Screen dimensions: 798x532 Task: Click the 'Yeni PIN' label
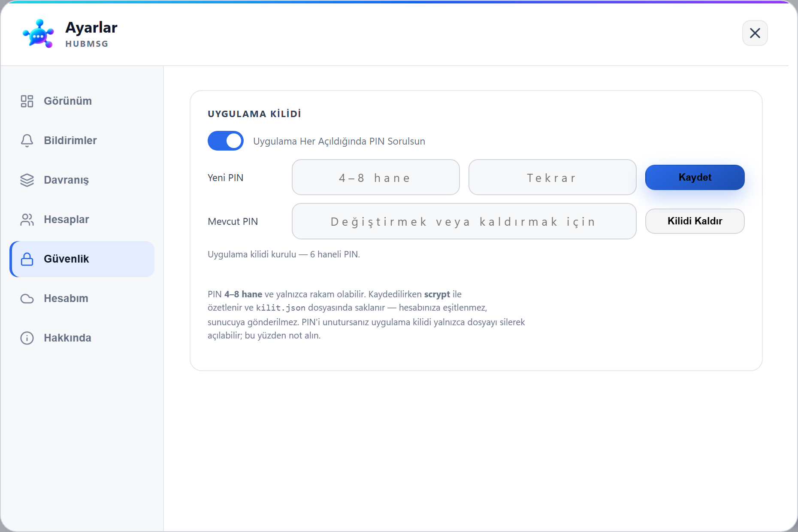225,178
